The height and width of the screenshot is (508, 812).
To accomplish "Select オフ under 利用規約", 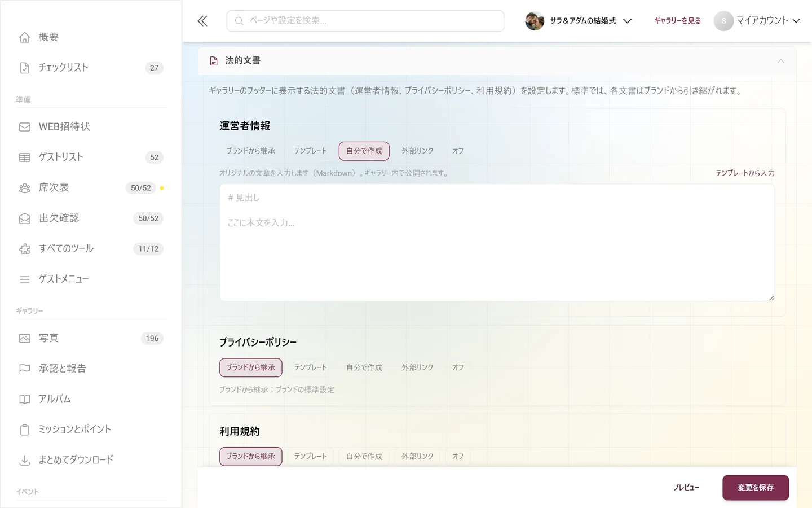I will coord(458,457).
